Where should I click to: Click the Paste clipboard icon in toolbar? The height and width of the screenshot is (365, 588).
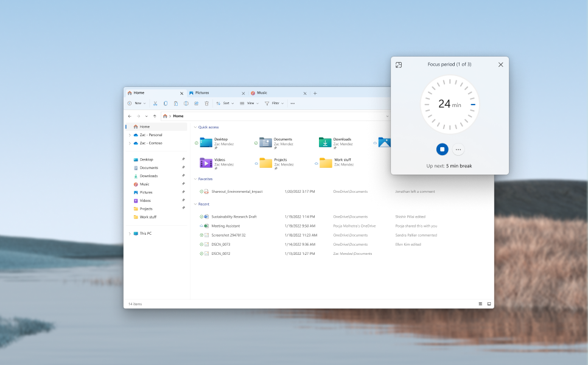pos(175,103)
